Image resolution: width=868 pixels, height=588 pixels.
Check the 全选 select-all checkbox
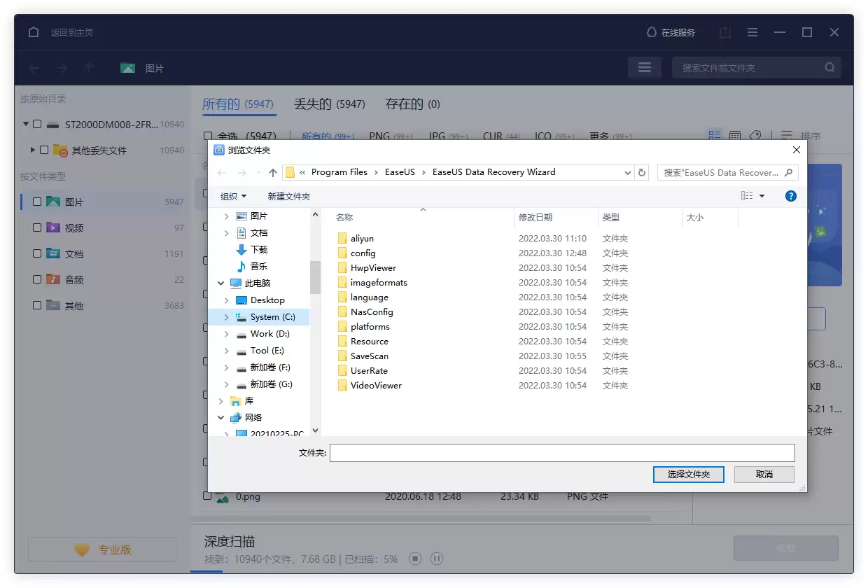coord(207,136)
